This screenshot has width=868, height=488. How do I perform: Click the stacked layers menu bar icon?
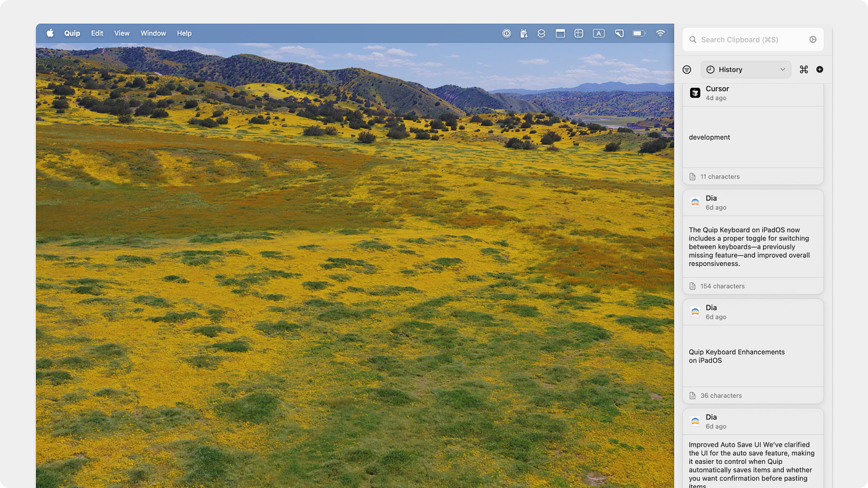pyautogui.click(x=541, y=33)
